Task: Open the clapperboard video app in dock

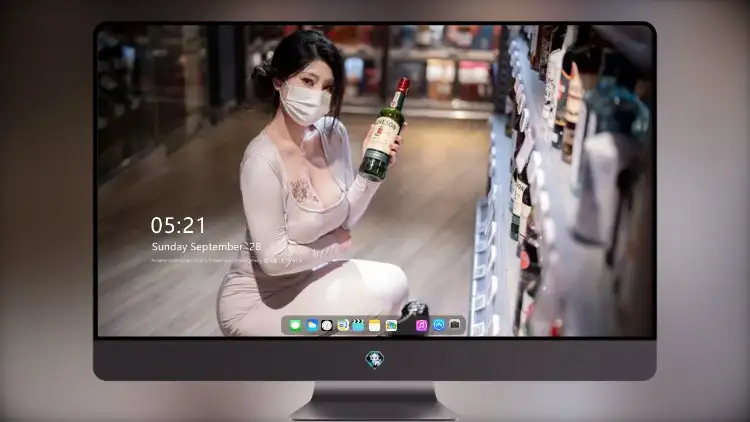Action: pos(358,326)
